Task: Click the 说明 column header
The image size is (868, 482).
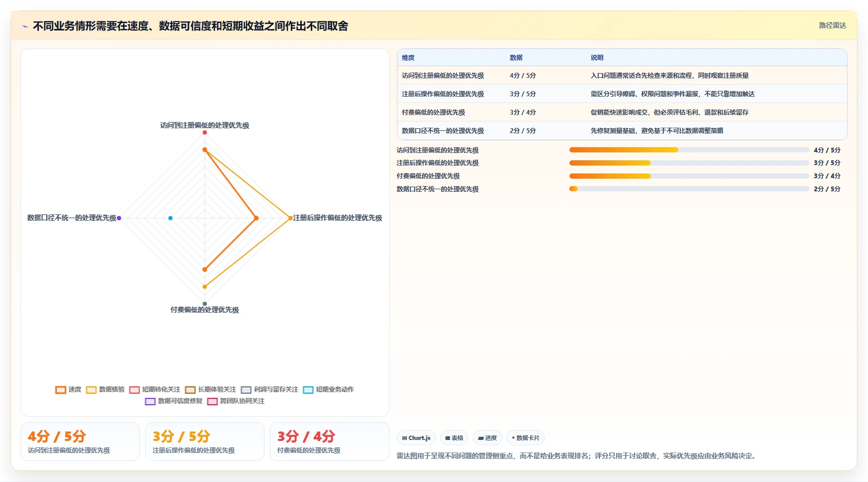Action: click(x=597, y=58)
